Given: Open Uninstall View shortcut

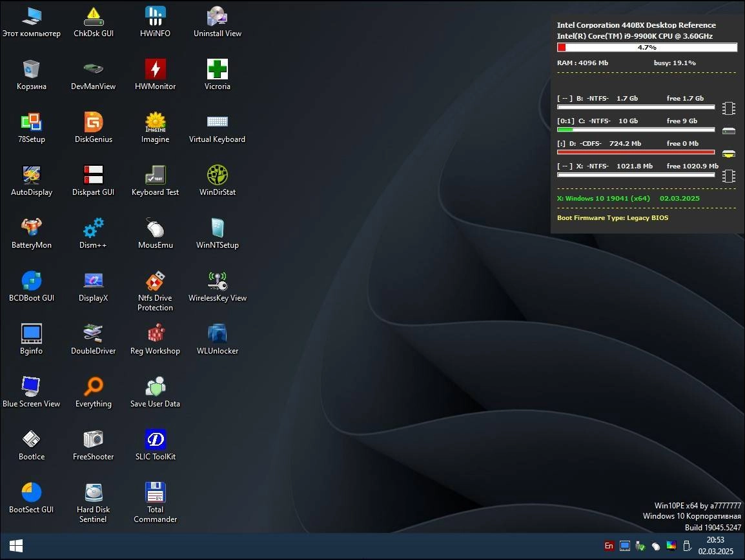Looking at the screenshot, I should click(217, 22).
